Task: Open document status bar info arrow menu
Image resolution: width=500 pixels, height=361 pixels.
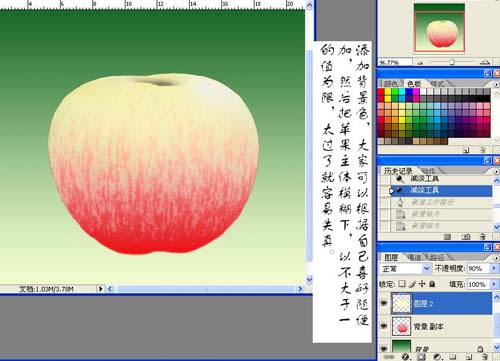Action: (100, 289)
